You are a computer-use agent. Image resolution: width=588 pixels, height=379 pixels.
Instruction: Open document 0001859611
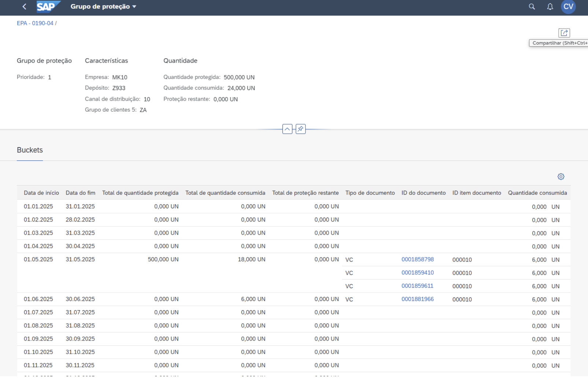coord(417,286)
